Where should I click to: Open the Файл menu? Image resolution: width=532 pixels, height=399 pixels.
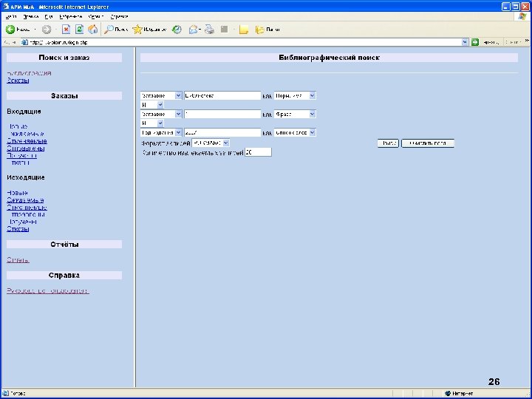tap(11, 16)
